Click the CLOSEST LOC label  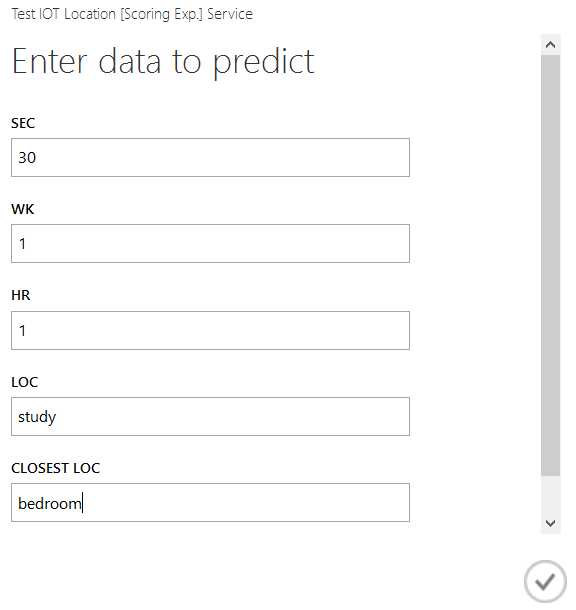tap(56, 468)
